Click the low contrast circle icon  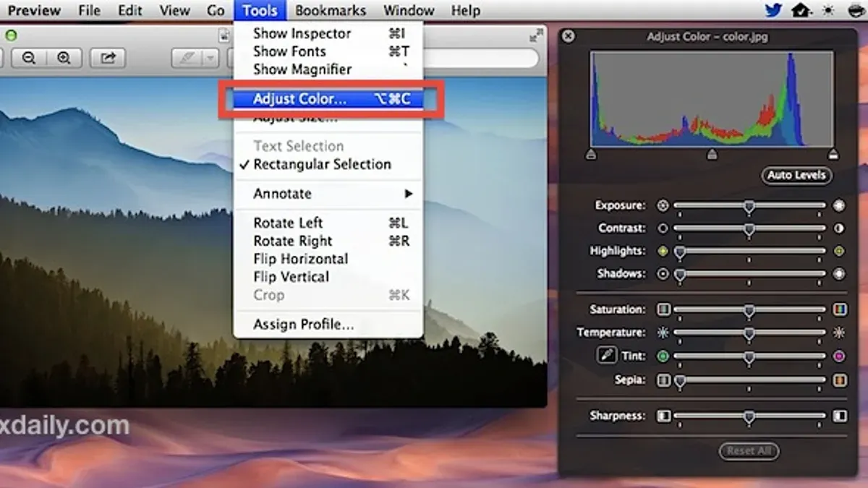pos(663,228)
